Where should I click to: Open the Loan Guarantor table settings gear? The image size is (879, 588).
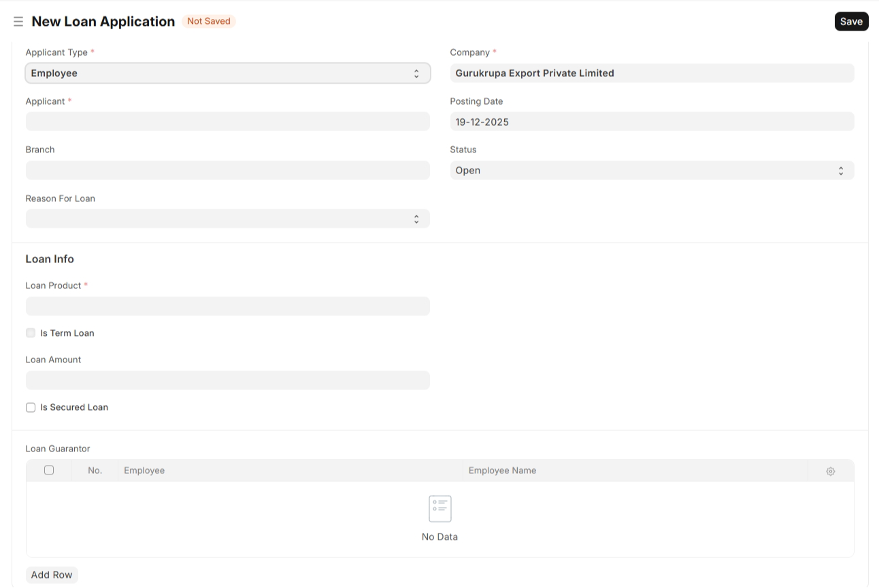[x=831, y=471]
